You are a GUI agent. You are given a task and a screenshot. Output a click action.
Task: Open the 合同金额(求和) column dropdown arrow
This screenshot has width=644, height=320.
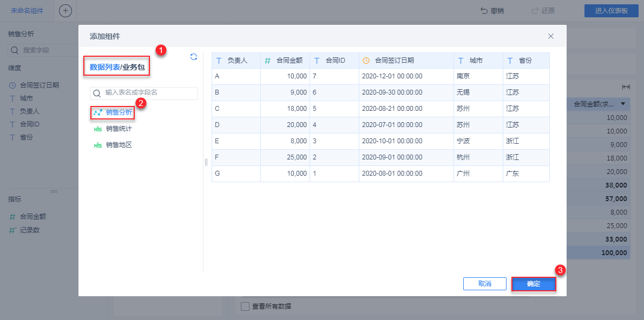click(x=623, y=104)
